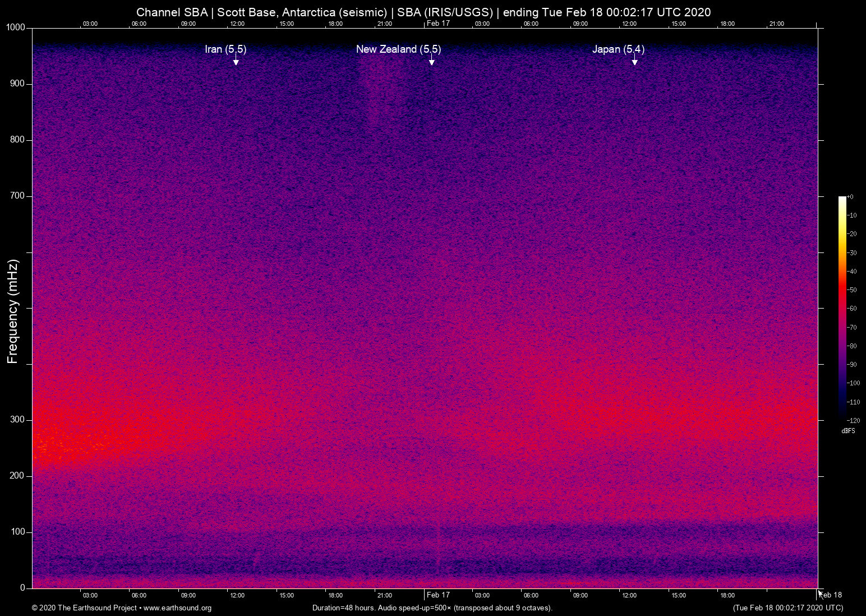
Task: Click the dBFS color scale bar
Action: 842,307
